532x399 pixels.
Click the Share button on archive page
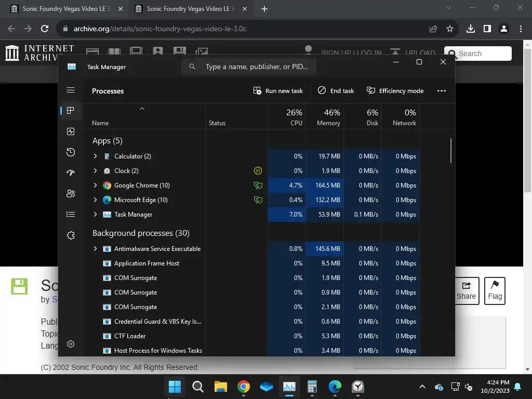(x=467, y=291)
